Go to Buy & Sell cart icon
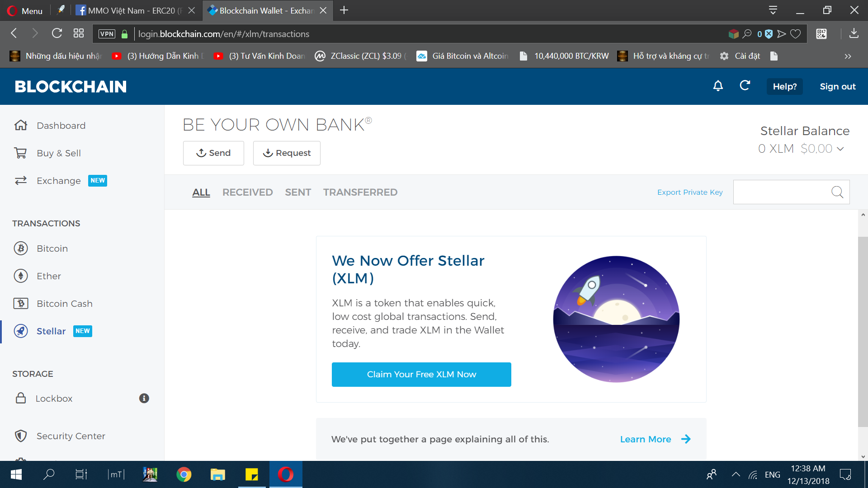This screenshot has width=868, height=488. (21, 153)
